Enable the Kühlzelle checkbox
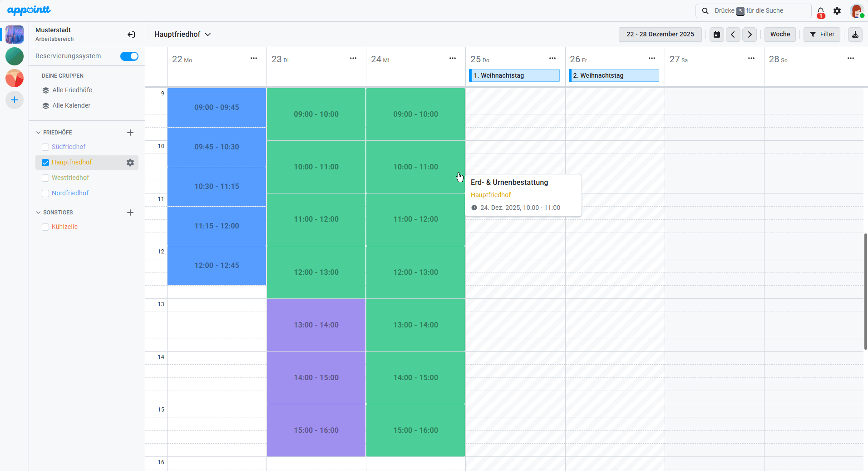 coord(45,227)
